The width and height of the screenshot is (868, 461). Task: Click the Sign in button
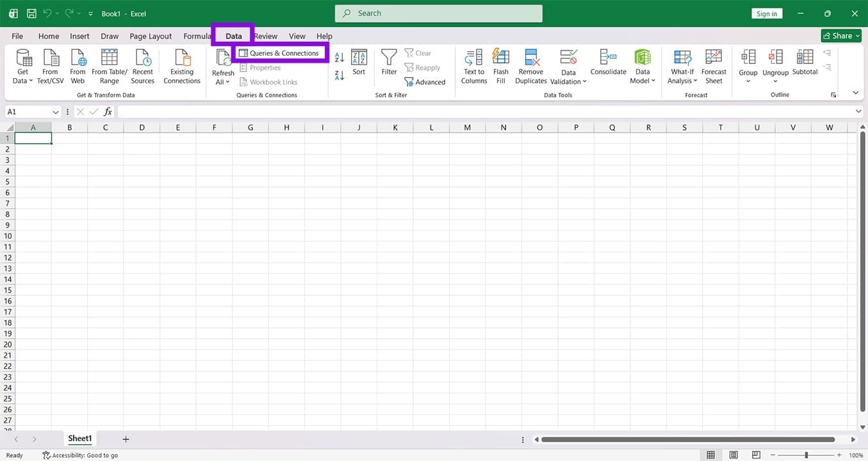pos(766,13)
